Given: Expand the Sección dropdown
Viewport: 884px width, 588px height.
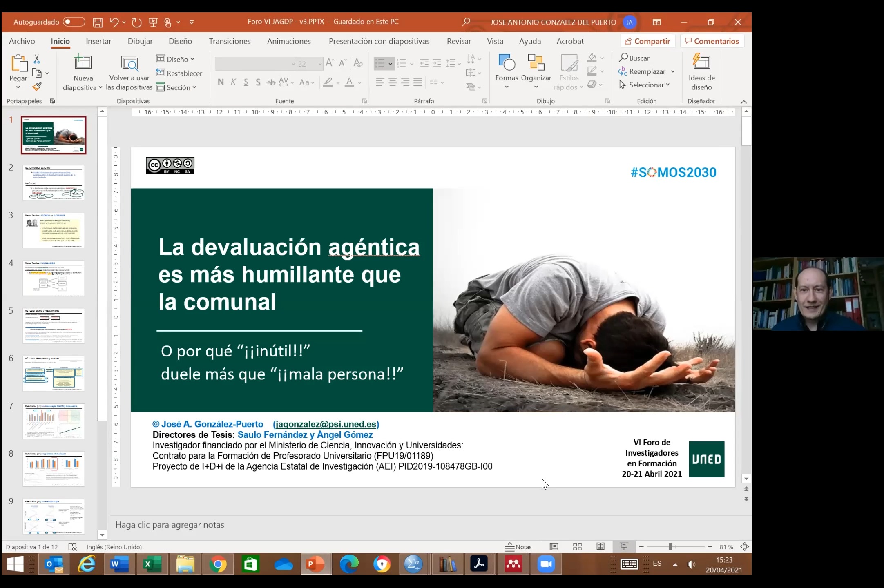Looking at the screenshot, I should (176, 87).
